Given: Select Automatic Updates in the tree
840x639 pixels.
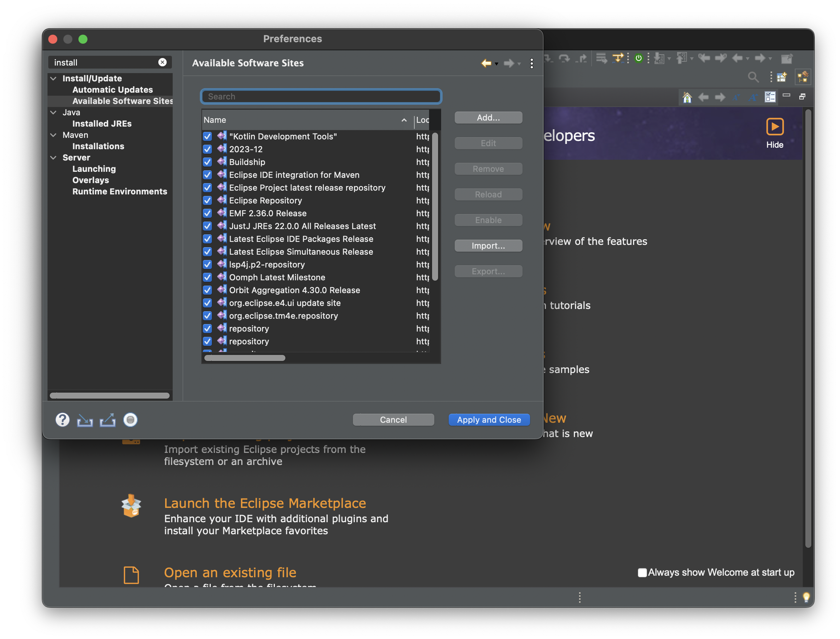Looking at the screenshot, I should coord(112,90).
